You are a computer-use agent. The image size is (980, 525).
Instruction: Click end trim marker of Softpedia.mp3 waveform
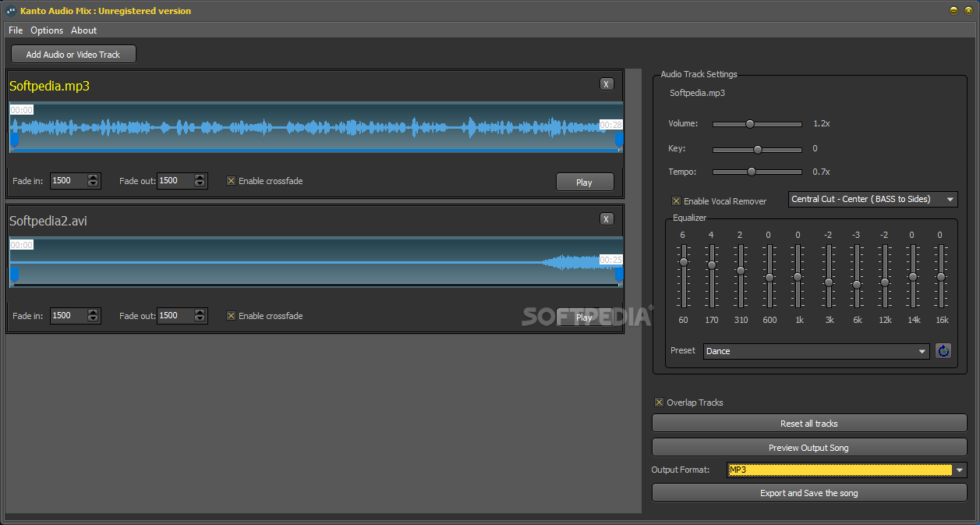619,140
